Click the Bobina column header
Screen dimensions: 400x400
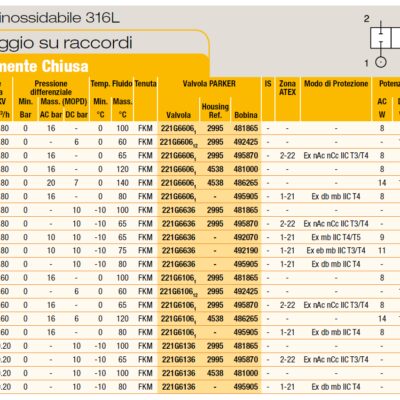[x=246, y=115]
